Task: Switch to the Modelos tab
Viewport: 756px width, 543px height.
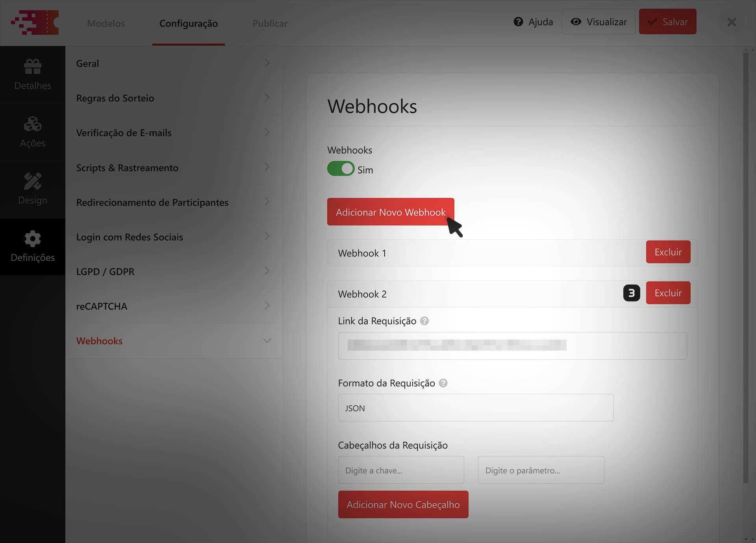Action: 106,23
